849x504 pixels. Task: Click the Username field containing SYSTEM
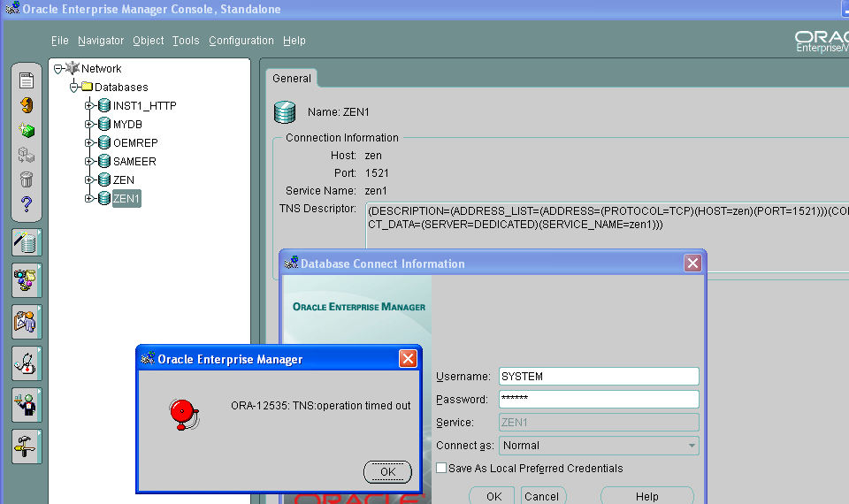[599, 377]
